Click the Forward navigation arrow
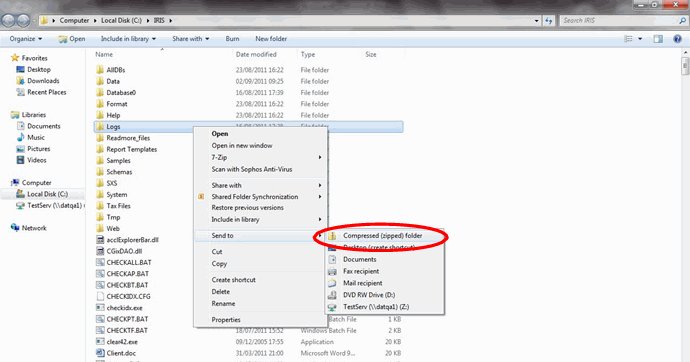The image size is (690, 362). (23, 21)
